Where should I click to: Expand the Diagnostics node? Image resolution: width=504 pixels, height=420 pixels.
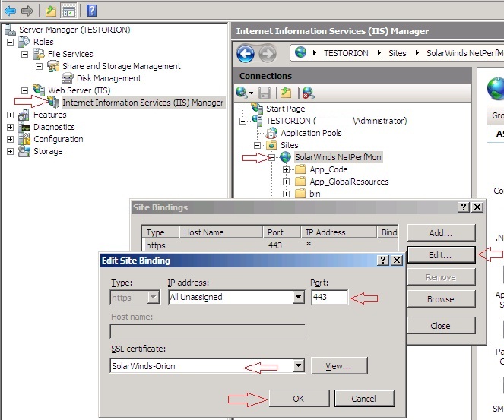click(11, 127)
